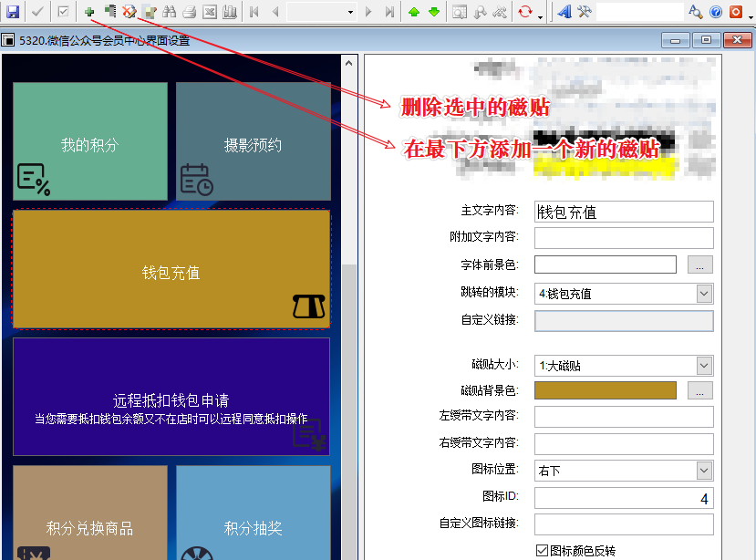Click the gold 磁贴背景色 color swatch
The width and height of the screenshot is (756, 560).
tap(605, 390)
